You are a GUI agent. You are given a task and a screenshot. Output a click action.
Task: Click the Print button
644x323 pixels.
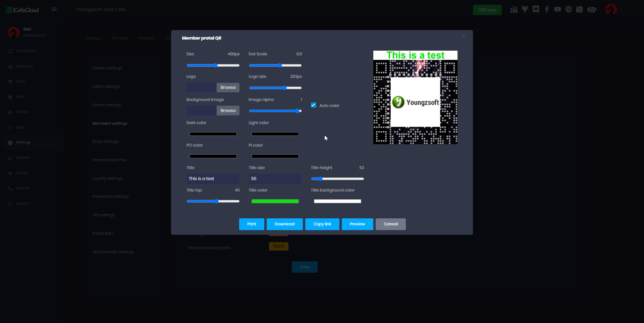click(252, 224)
